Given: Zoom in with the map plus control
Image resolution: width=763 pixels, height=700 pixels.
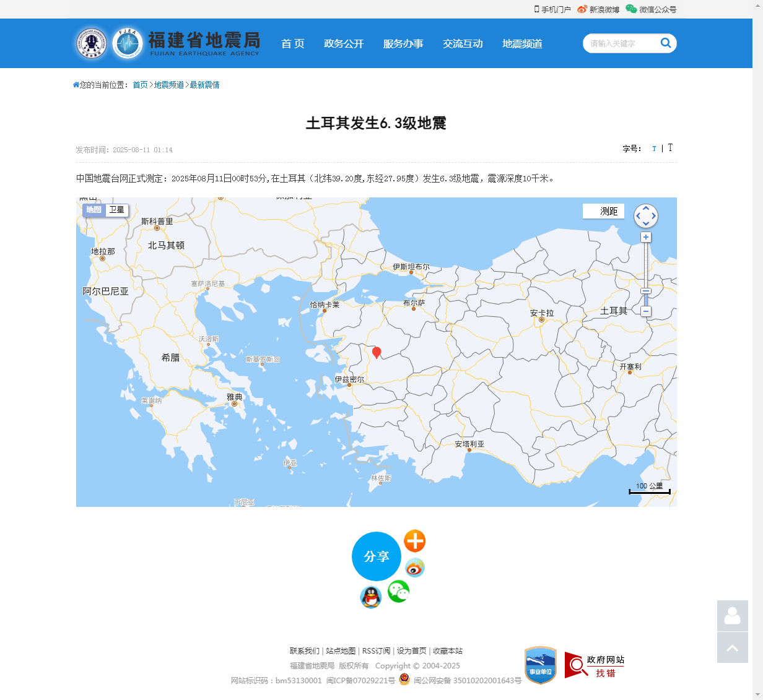Looking at the screenshot, I should point(646,236).
